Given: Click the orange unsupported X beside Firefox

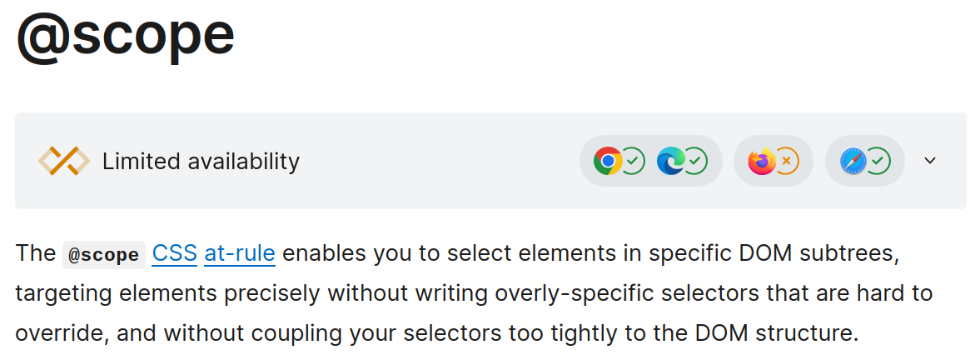Looking at the screenshot, I should 787,161.
